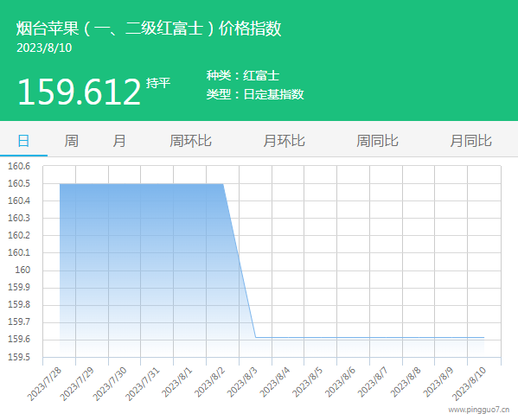Click the 2023/7/28 axis label
Image resolution: width=518 pixels, height=420 pixels.
tap(45, 384)
